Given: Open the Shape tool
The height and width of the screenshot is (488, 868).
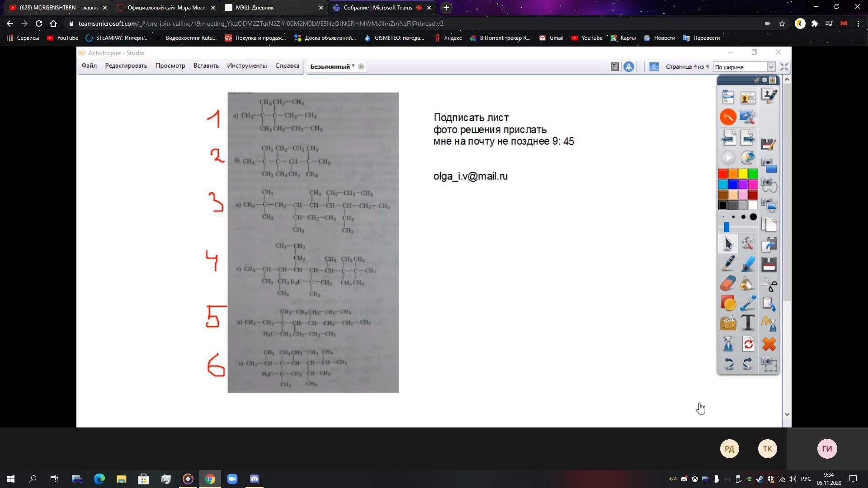Looking at the screenshot, I should 728,303.
